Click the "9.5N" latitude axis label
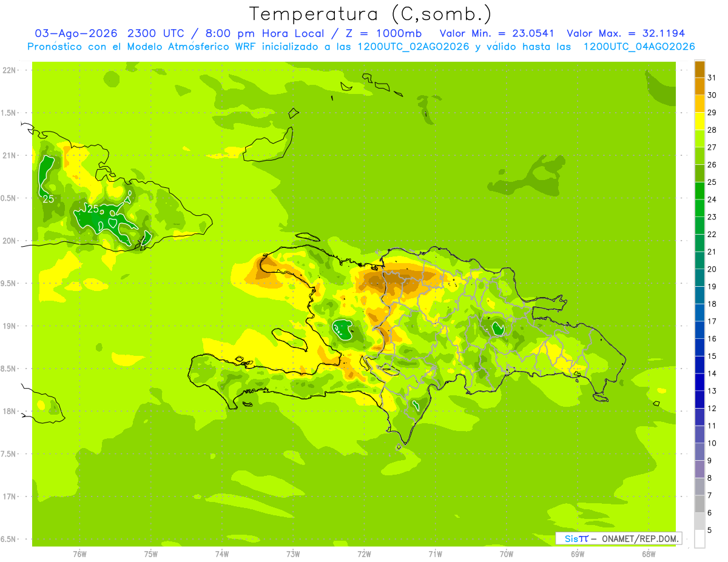This screenshot has height=562, width=728. pyautogui.click(x=9, y=284)
